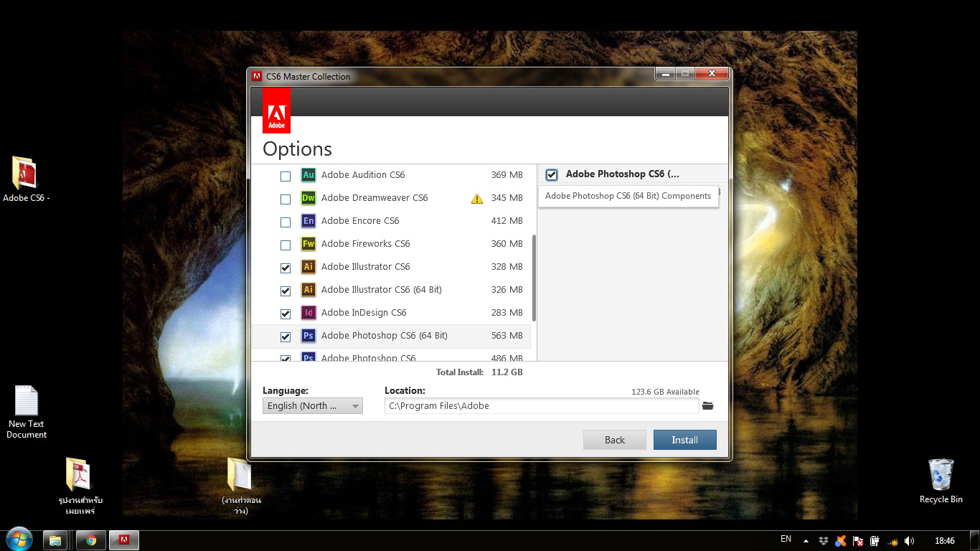
Task: Click the Back button
Action: 615,440
